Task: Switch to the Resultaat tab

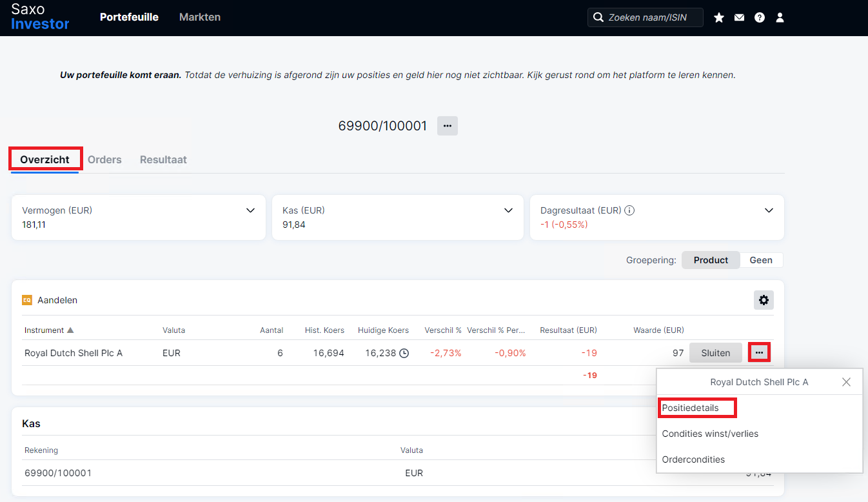Action: pyautogui.click(x=163, y=159)
